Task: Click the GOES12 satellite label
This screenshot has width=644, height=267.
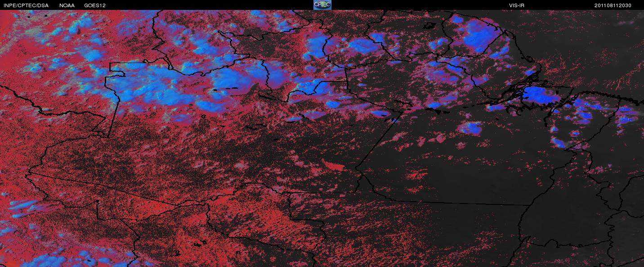Action: click(95, 5)
